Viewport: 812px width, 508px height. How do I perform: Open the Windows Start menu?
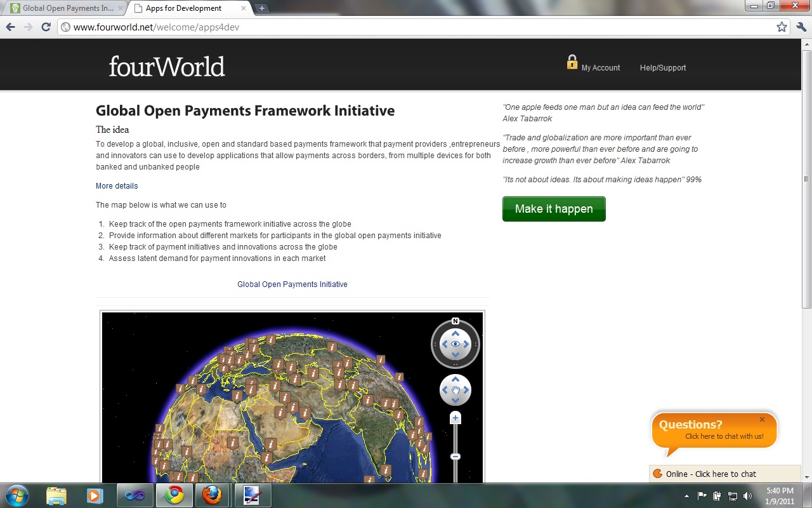[x=16, y=495]
